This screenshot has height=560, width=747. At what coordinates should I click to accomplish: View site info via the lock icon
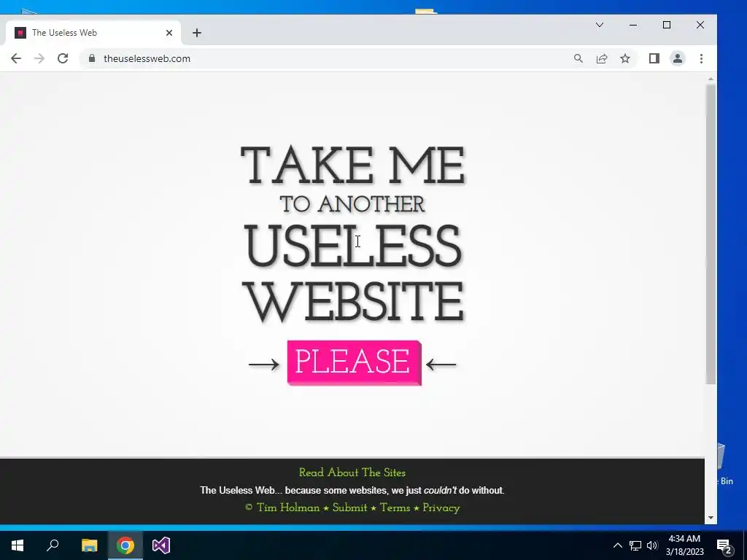92,58
